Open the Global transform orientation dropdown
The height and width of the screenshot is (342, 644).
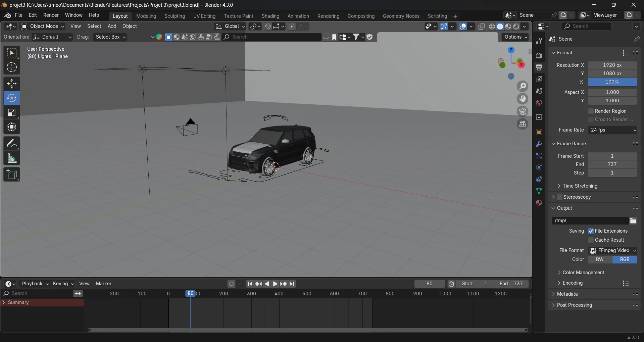[230, 26]
